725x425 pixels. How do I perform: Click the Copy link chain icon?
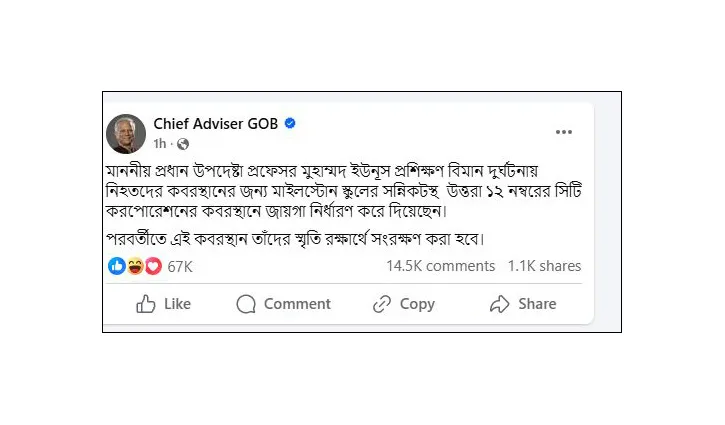(382, 304)
